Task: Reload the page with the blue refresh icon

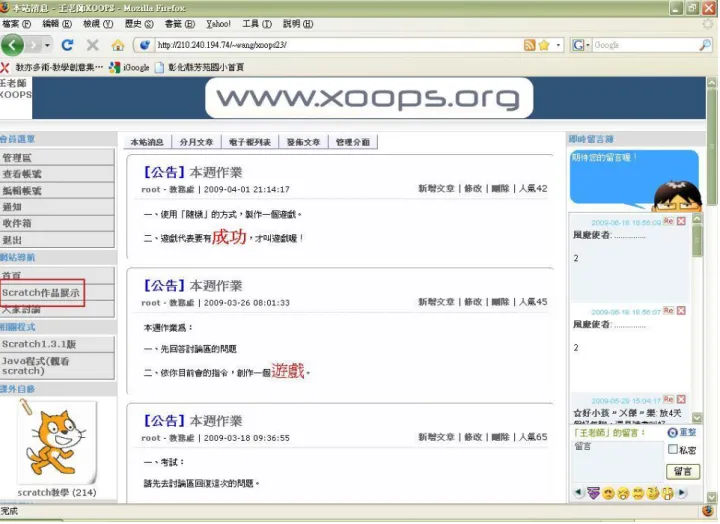Action: tap(68, 45)
